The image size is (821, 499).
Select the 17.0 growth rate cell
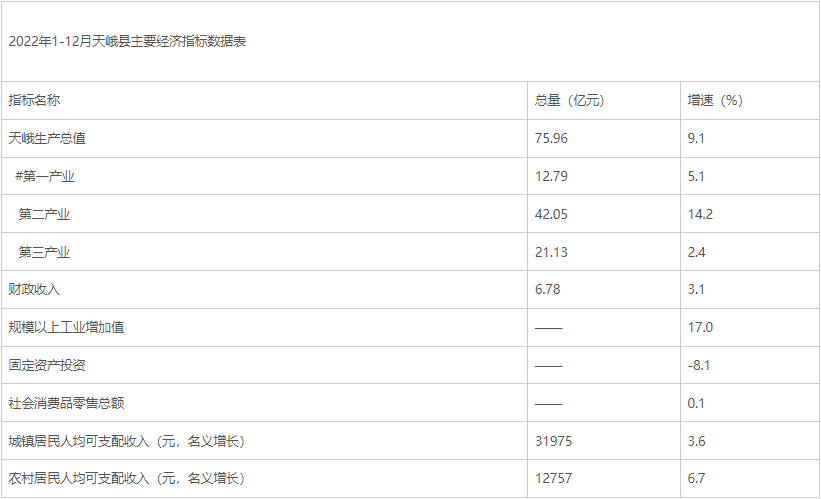point(700,327)
